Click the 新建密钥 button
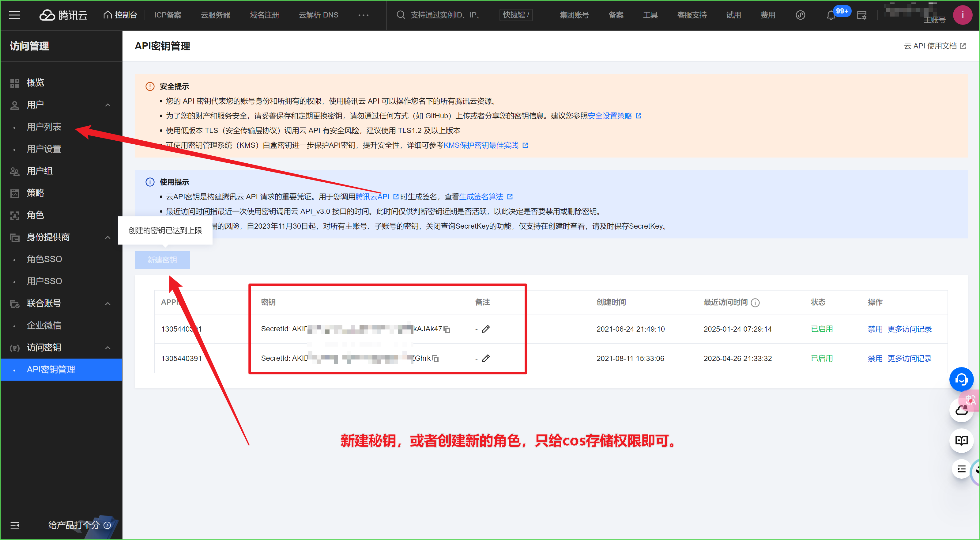The image size is (980, 540). pyautogui.click(x=162, y=260)
